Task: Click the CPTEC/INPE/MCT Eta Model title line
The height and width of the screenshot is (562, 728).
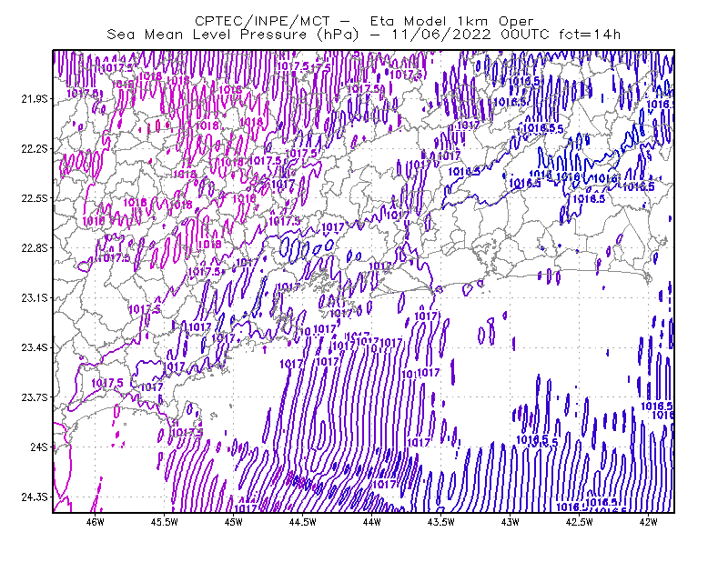Action: pyautogui.click(x=364, y=21)
